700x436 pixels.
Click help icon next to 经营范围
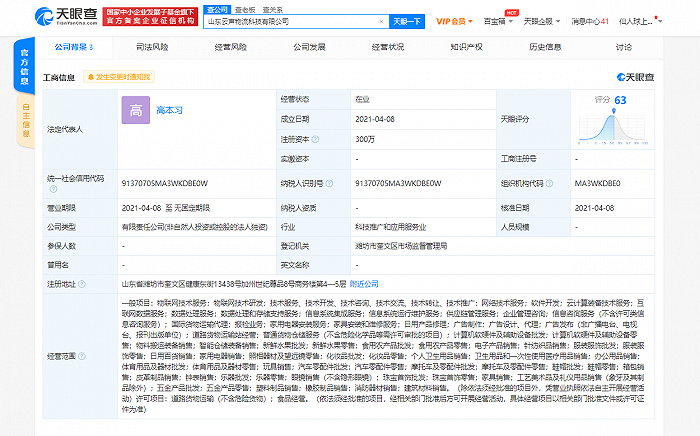pos(82,356)
